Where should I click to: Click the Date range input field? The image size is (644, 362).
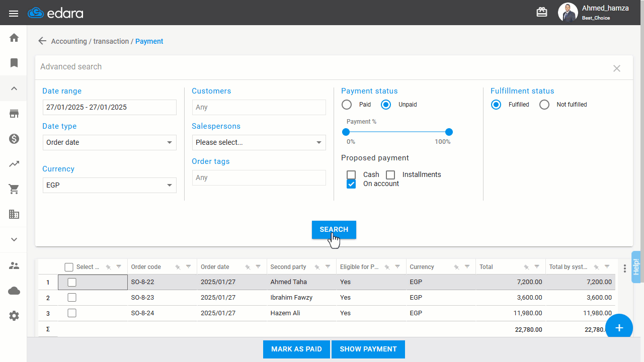(110, 107)
